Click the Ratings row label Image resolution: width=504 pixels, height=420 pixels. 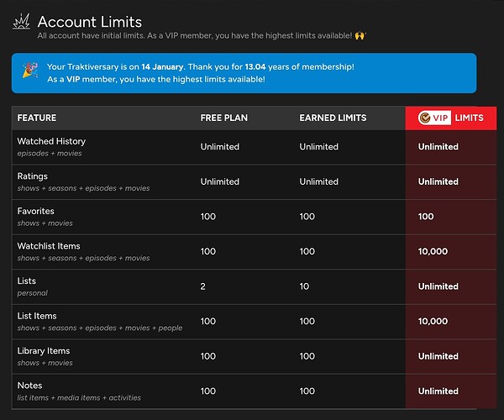pos(33,176)
